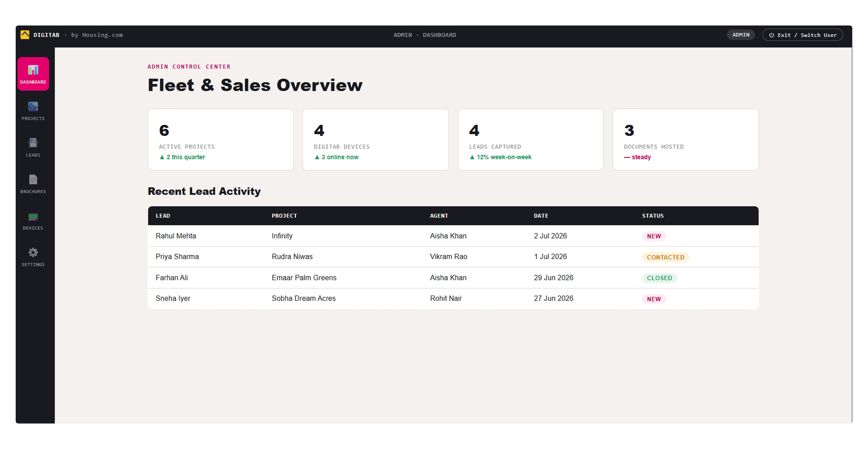868x449 pixels.
Task: Select lead Sneha Iyer
Action: point(173,298)
